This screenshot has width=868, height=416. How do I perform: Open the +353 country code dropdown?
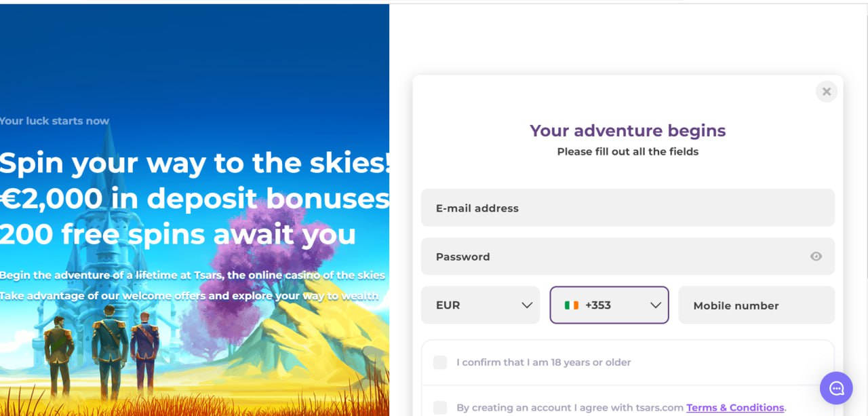tap(609, 305)
